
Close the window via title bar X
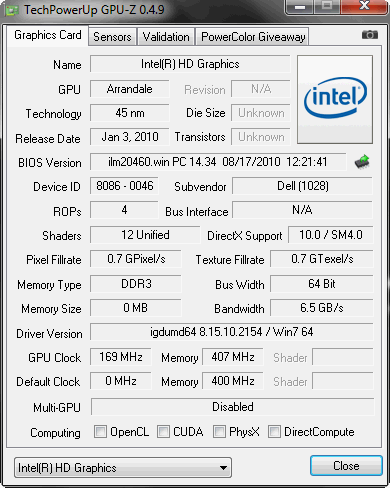364,6
